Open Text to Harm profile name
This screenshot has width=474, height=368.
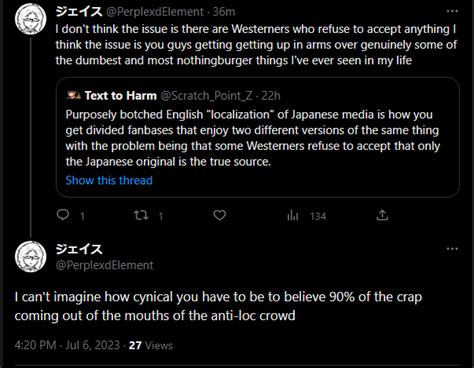121,96
